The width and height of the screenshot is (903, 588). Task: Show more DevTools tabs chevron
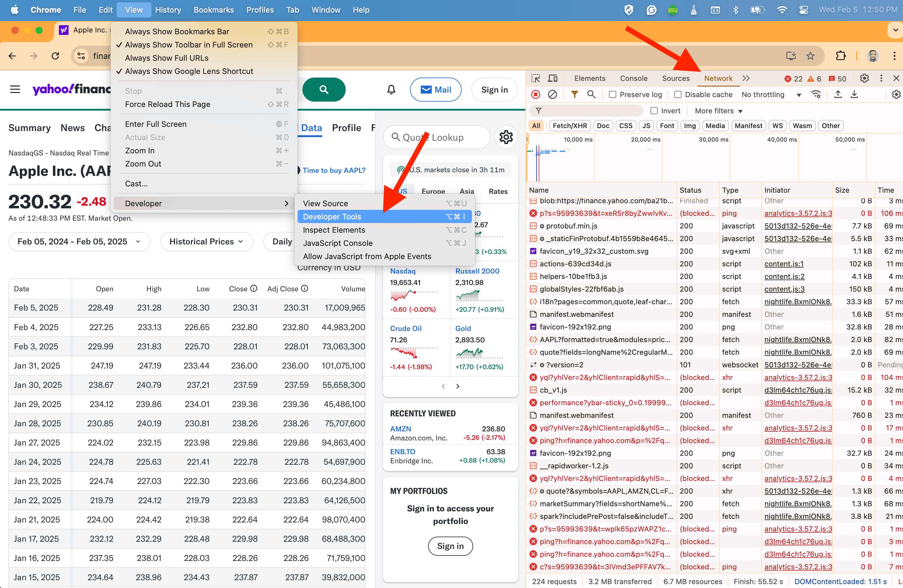tap(746, 78)
